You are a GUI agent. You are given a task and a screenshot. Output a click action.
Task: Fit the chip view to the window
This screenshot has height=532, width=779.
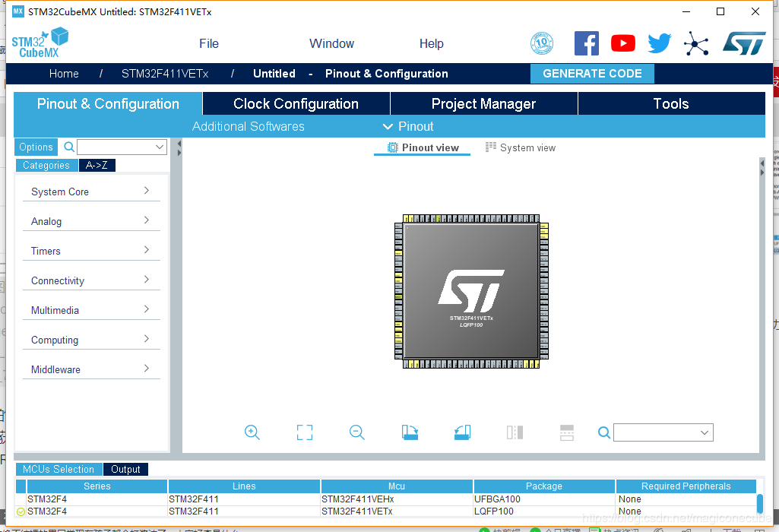(305, 432)
